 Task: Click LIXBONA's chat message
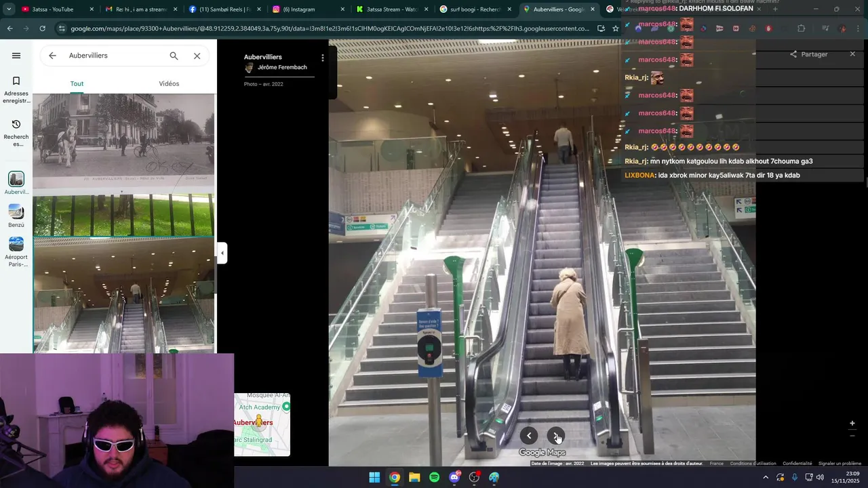click(x=712, y=175)
